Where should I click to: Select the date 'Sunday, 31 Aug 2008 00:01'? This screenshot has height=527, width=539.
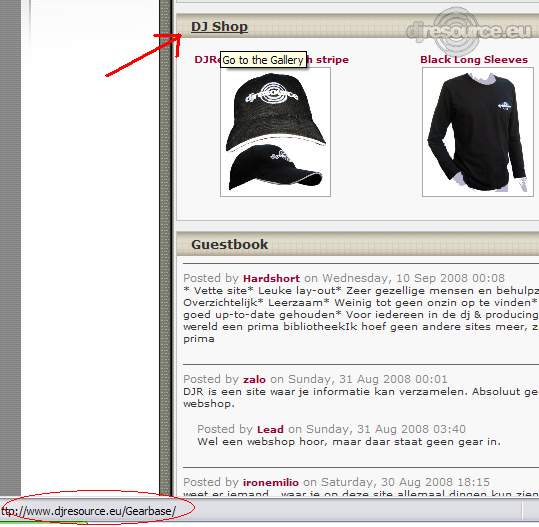(368, 379)
